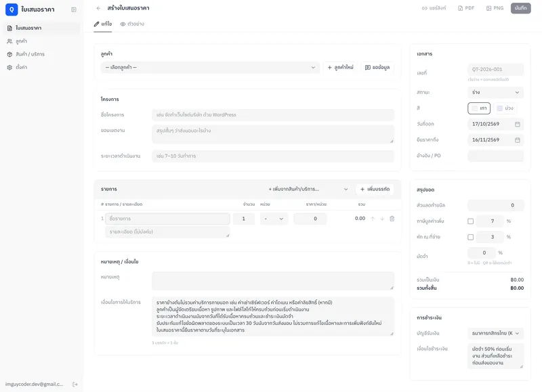542x392 pixels.
Task: Click add new customer button
Action: tap(341, 67)
